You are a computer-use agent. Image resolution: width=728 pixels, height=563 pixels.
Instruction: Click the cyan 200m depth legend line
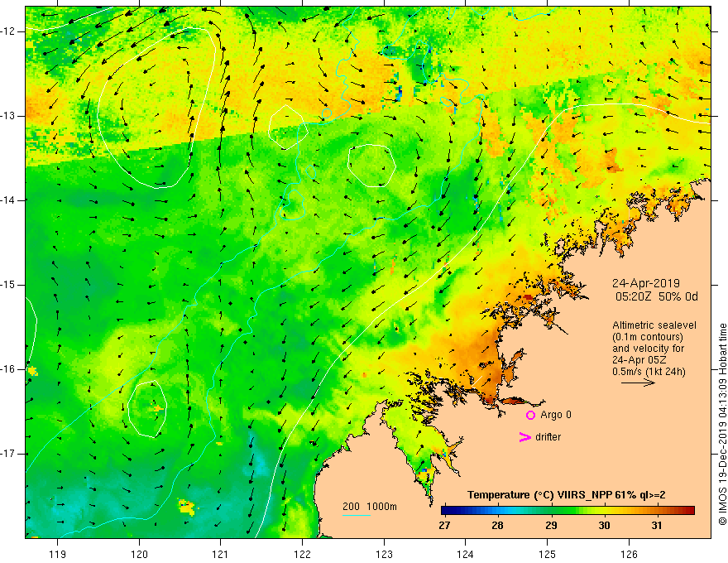click(x=356, y=515)
